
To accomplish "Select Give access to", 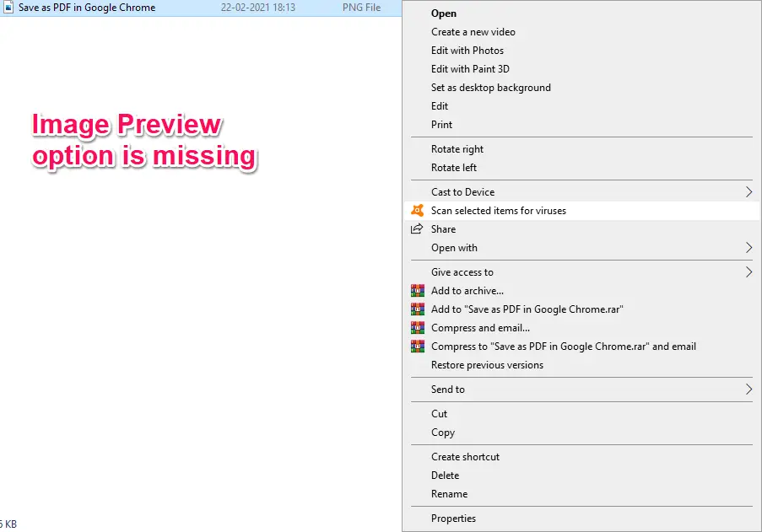I will [581, 271].
